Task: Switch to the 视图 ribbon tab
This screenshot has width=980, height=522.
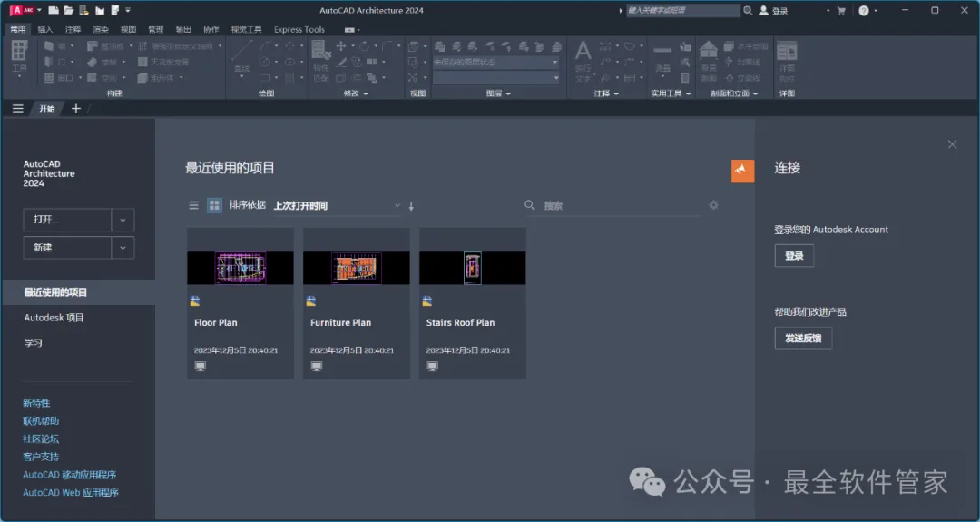Action: coord(128,29)
